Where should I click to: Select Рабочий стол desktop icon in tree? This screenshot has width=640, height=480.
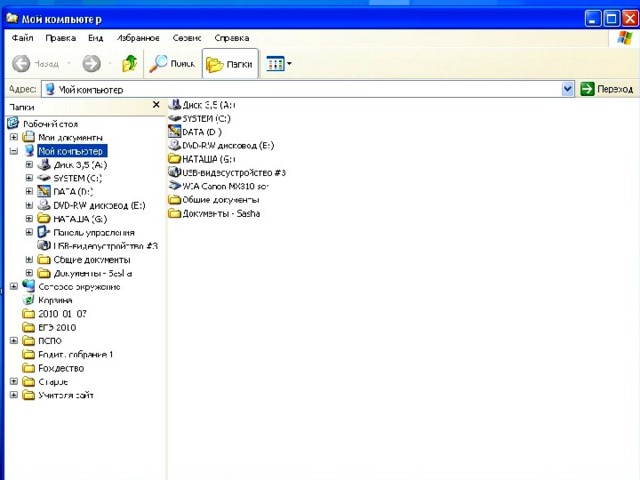coord(13,123)
